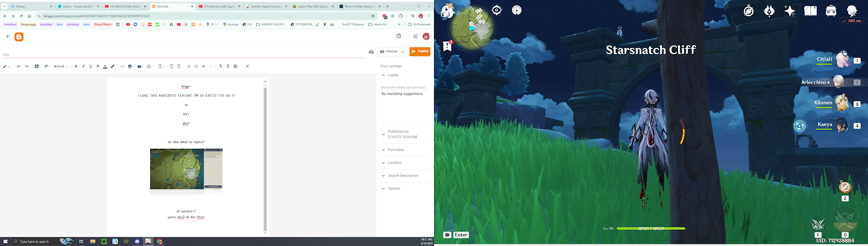The width and height of the screenshot is (868, 246).
Task: Apply italic formatting in post editor
Action: coord(83,66)
